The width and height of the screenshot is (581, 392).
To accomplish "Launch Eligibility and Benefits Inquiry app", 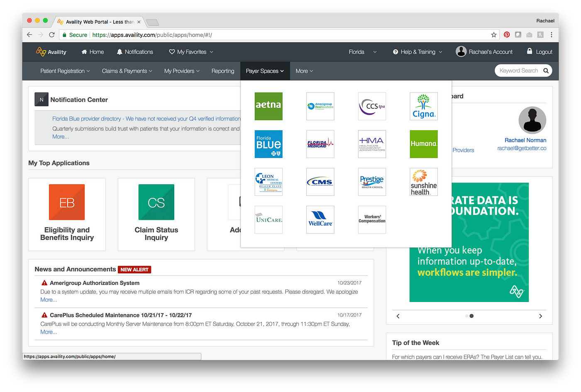I will [67, 214].
